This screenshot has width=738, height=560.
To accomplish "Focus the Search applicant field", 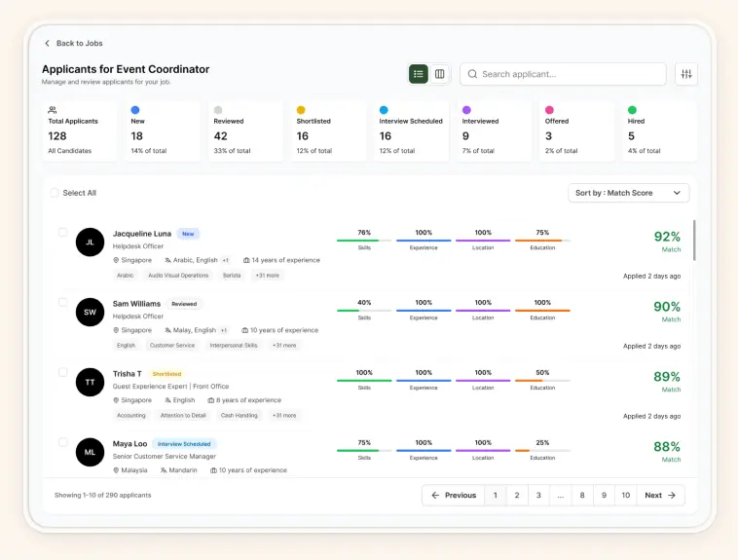I will pyautogui.click(x=563, y=74).
